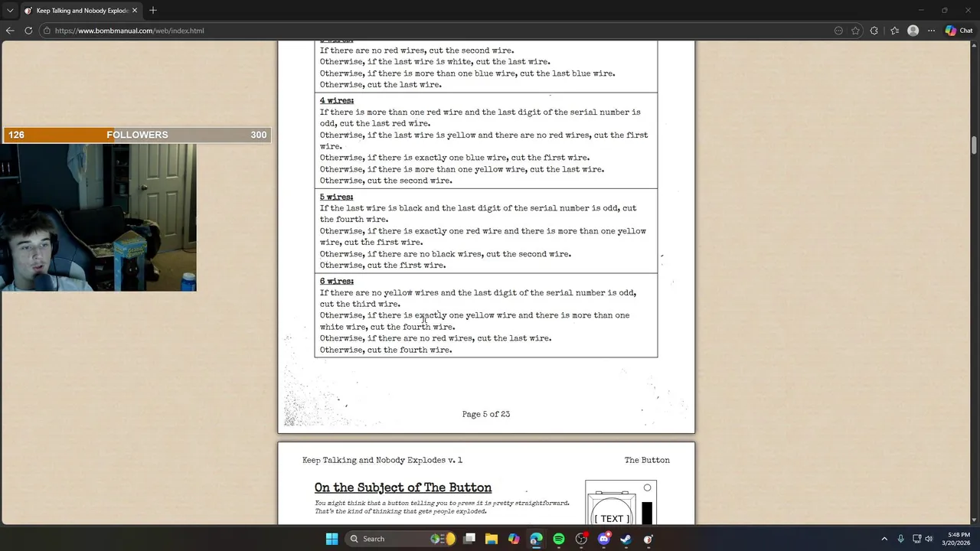This screenshot has height=551, width=980.
Task: Open Task View on taskbar
Action: (x=469, y=539)
